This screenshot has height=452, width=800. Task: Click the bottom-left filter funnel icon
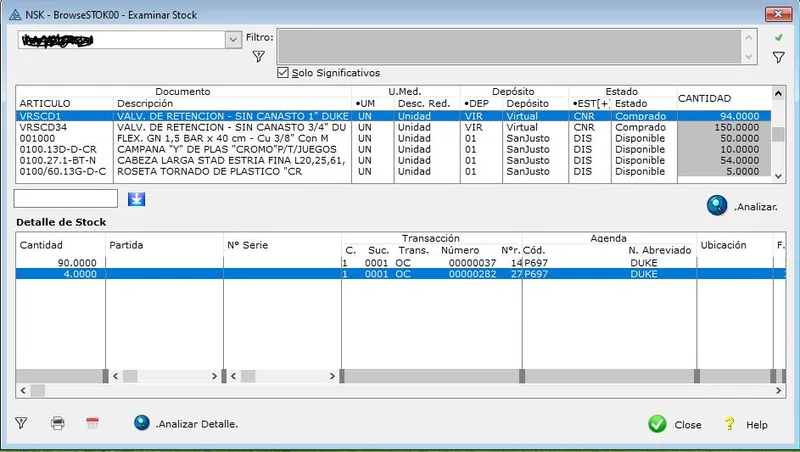click(21, 423)
